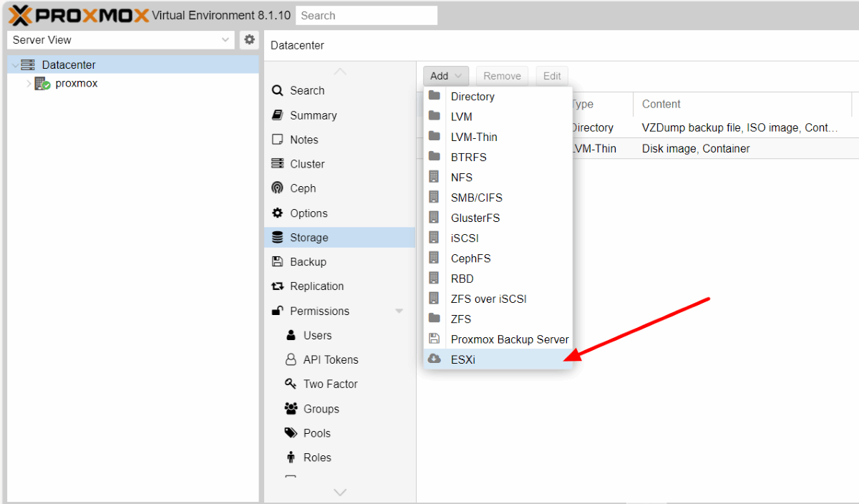Select the Options gear icon in sidebar
This screenshot has height=504, width=859.
278,213
